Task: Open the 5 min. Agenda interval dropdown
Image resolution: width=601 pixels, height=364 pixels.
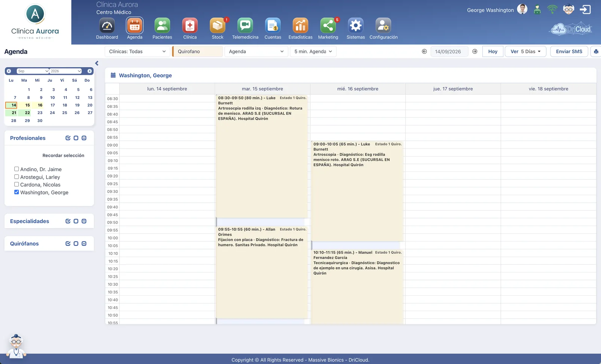Action: coord(313,51)
